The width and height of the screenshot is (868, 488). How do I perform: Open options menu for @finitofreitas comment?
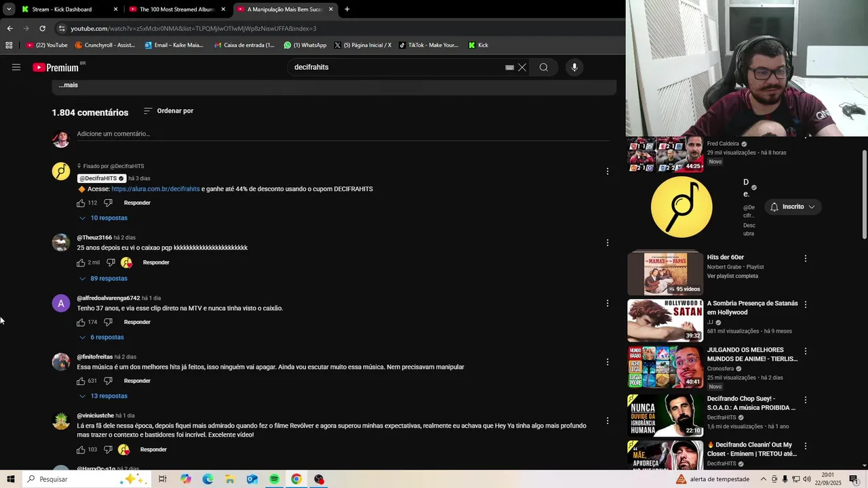pos(608,362)
